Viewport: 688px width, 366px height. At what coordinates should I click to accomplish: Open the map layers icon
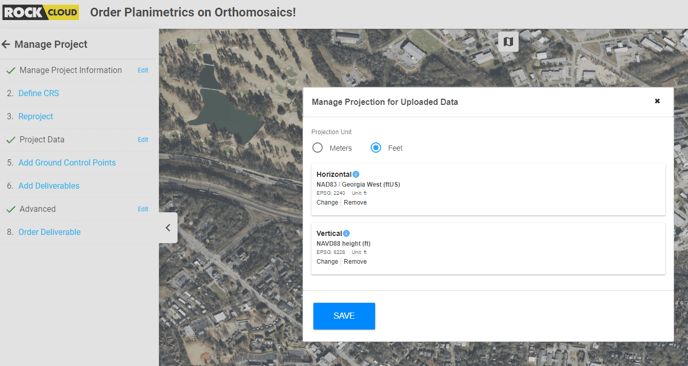click(x=508, y=42)
